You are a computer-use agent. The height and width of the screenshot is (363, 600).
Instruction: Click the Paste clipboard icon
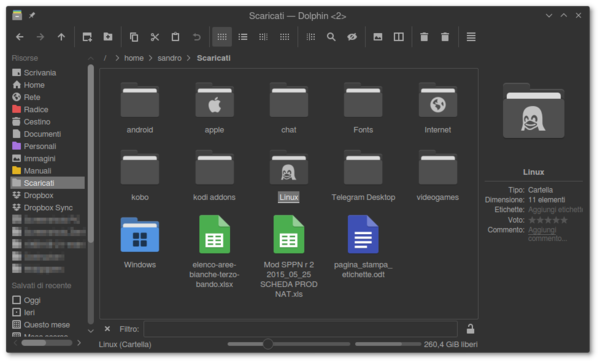(x=175, y=37)
